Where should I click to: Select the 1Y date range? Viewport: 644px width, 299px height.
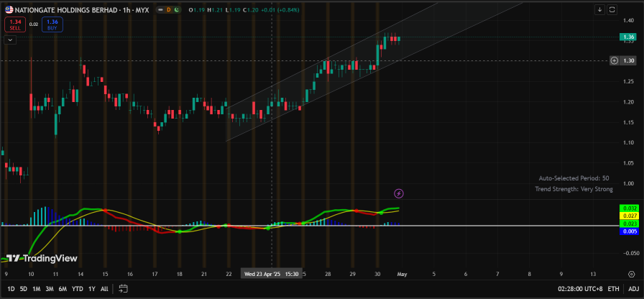[91, 289]
